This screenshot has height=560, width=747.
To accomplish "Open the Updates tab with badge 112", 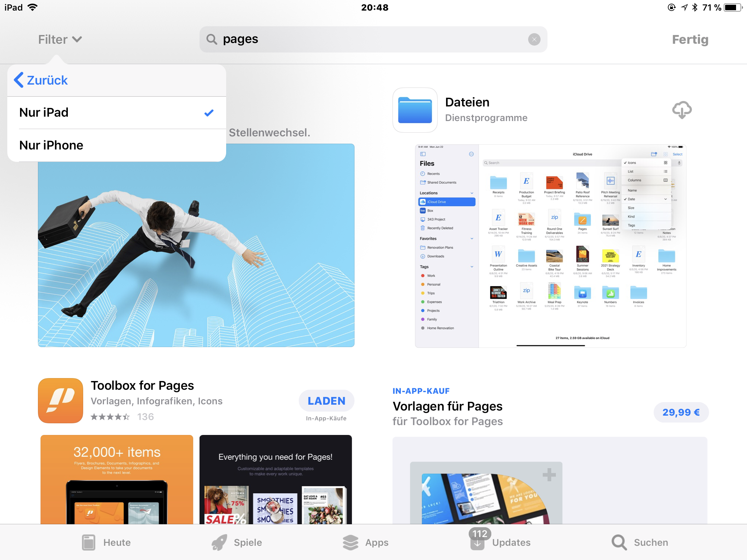I will [500, 542].
